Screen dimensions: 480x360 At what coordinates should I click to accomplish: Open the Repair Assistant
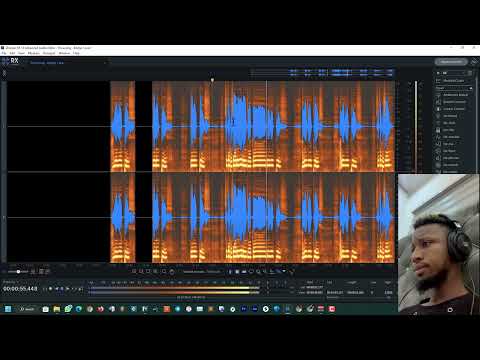pyautogui.click(x=451, y=62)
